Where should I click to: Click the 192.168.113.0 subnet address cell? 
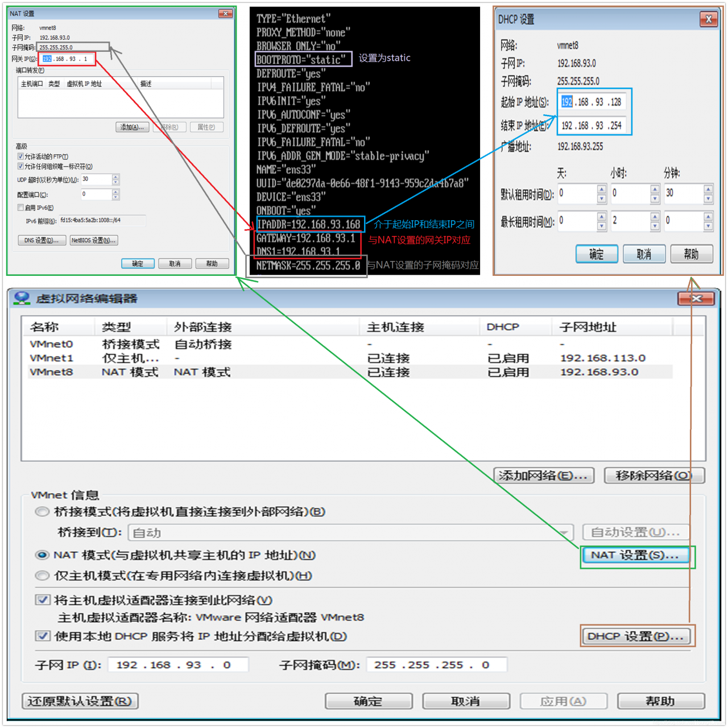(603, 358)
